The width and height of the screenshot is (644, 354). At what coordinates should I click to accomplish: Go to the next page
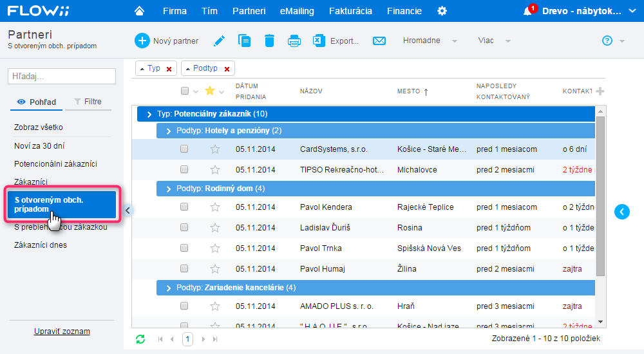pyautogui.click(x=204, y=339)
